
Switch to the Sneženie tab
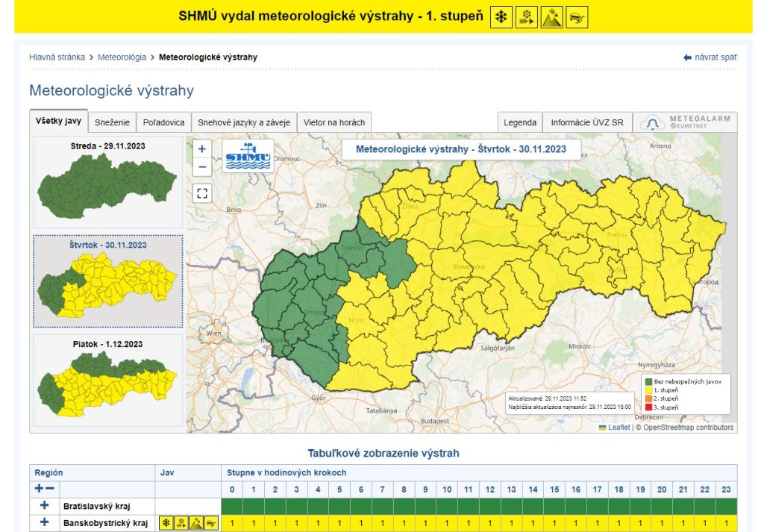click(112, 122)
